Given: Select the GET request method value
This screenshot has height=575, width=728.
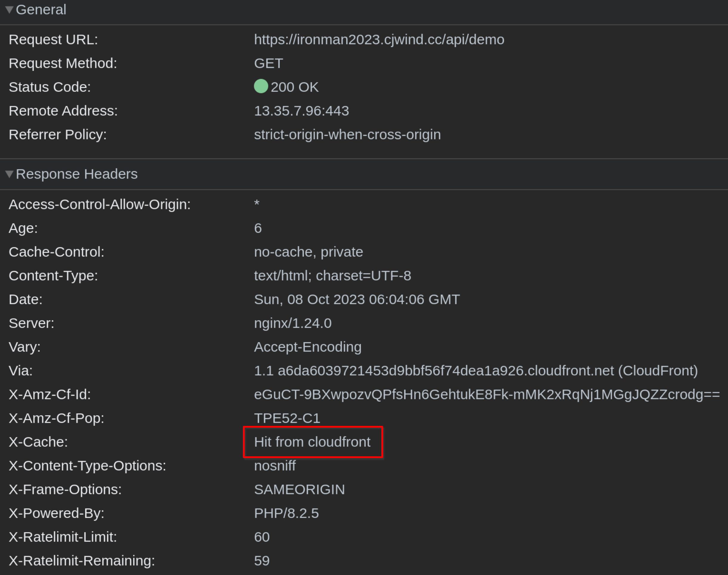Looking at the screenshot, I should click(268, 63).
